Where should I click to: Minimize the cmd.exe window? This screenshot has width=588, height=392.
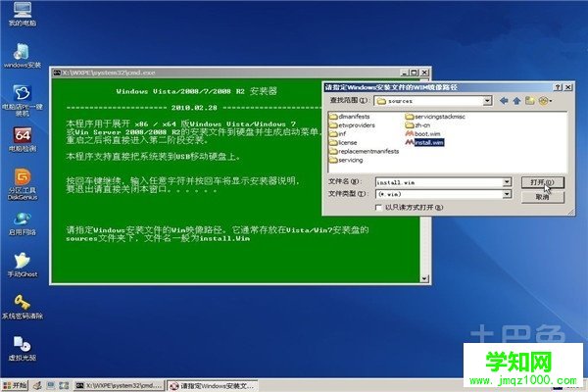404,73
